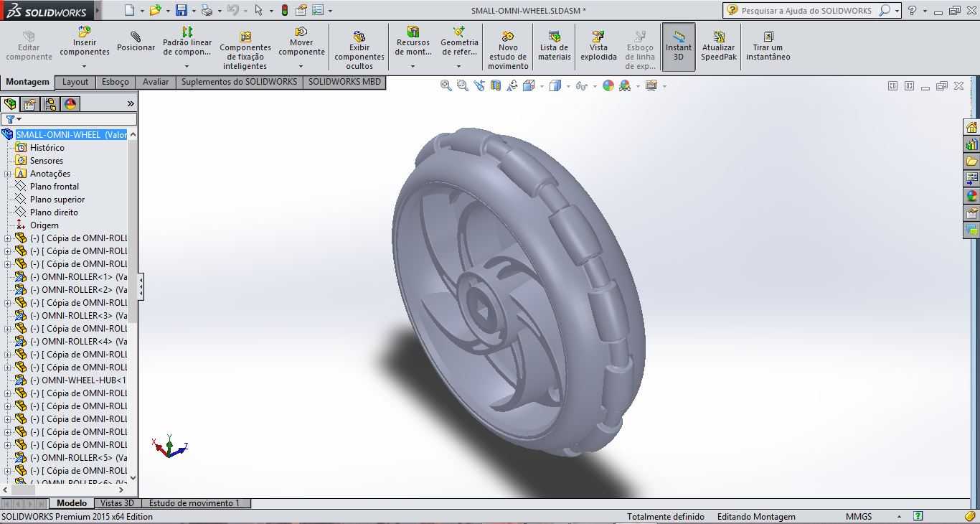This screenshot has height=524, width=980.
Task: Open the Options icon in quick access toolbar
Action: click(x=318, y=10)
